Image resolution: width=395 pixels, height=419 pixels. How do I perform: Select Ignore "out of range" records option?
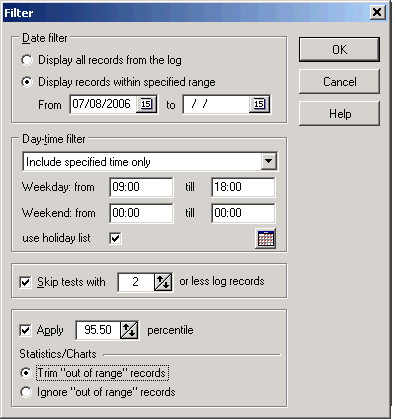pos(26,392)
